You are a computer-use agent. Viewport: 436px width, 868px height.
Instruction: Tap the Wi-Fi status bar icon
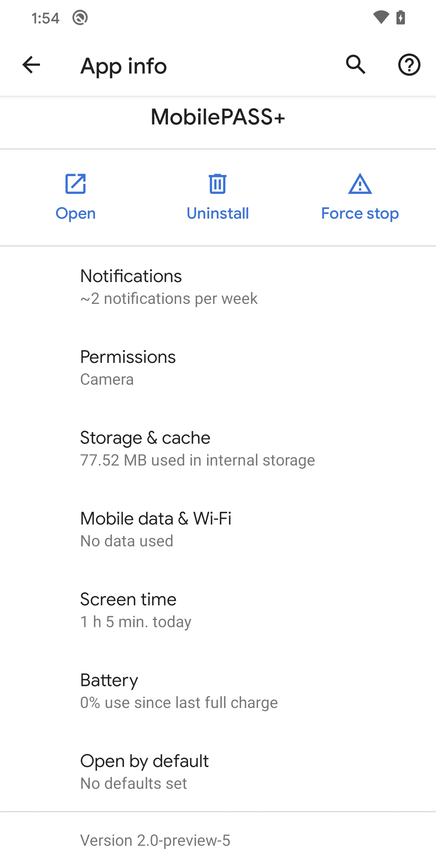point(381,17)
